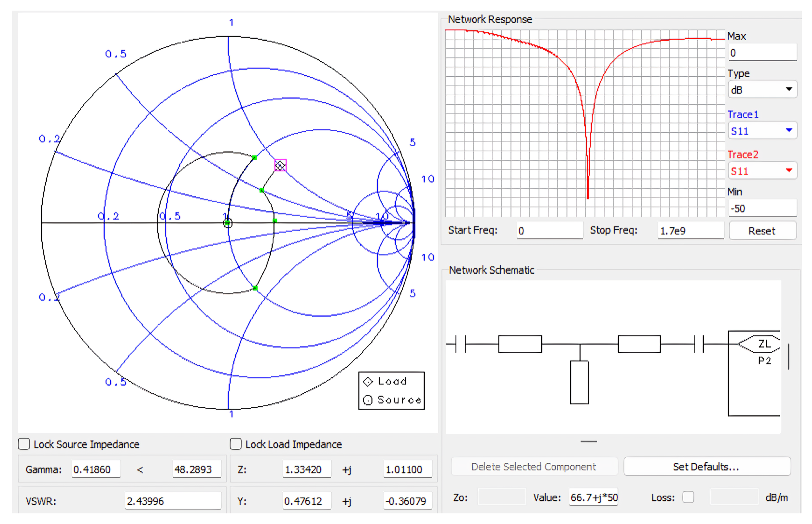
Task: Click Delete Selected Component button
Action: point(534,467)
